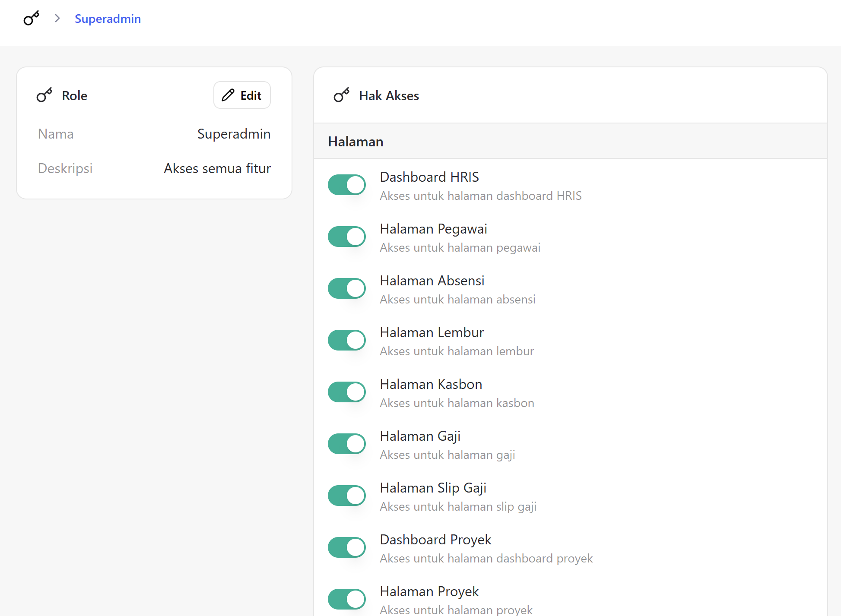Toggle Dashboard HRIS access off
This screenshot has height=616, width=841.
[x=346, y=185]
